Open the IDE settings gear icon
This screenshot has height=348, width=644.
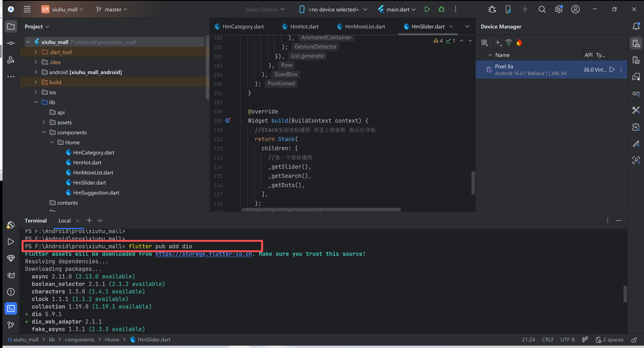tap(558, 9)
